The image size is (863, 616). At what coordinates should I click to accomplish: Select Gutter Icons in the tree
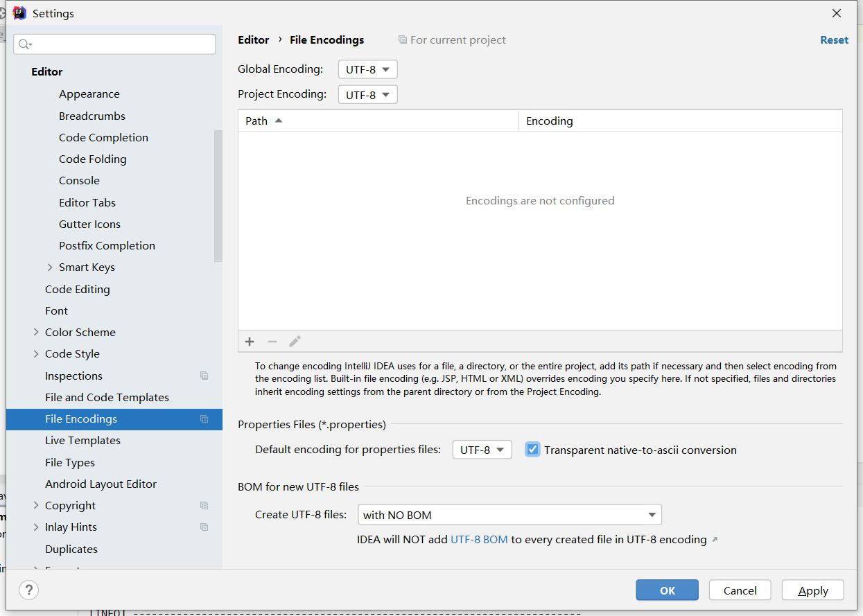pyautogui.click(x=89, y=224)
